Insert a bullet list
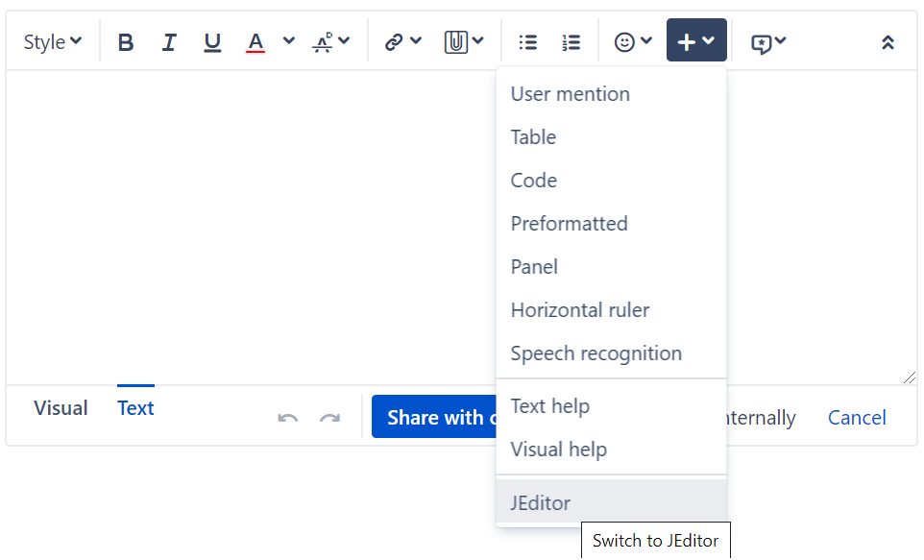 527,42
